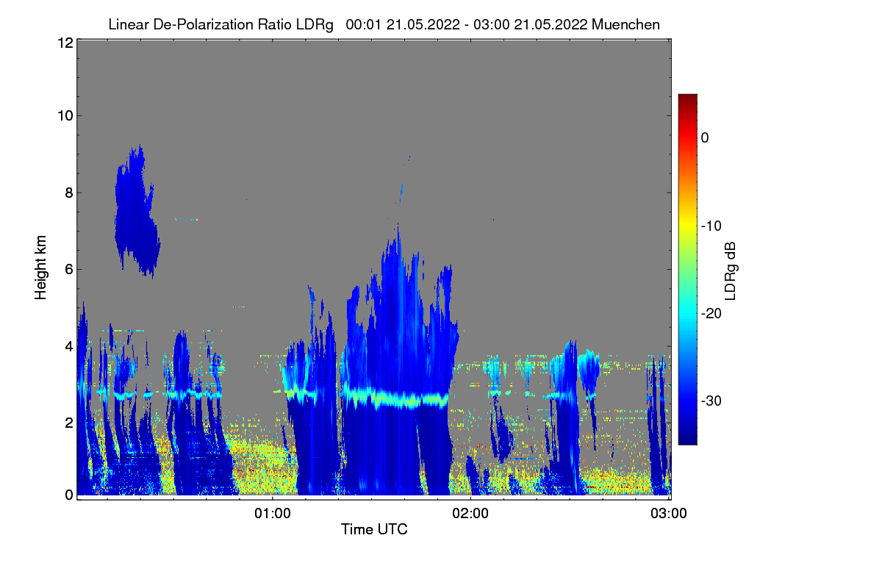Click the colorbar -10 label
This screenshot has width=882, height=588.
pyautogui.click(x=711, y=225)
